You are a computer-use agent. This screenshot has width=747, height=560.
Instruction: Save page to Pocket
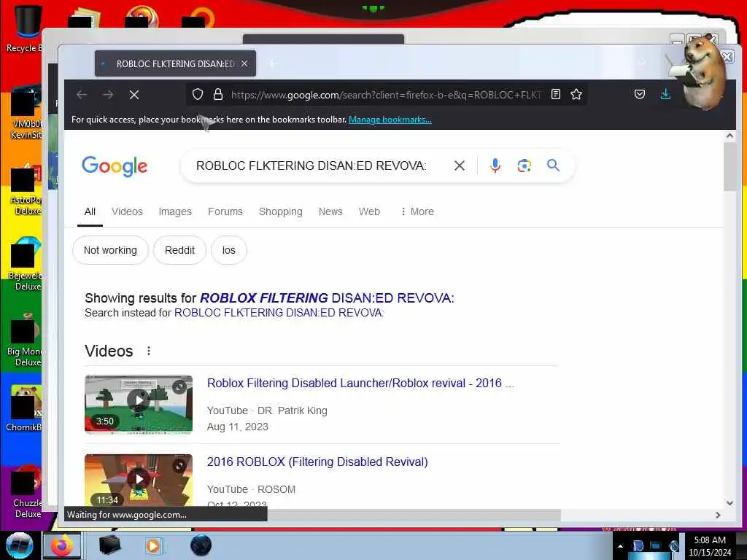[x=640, y=94]
